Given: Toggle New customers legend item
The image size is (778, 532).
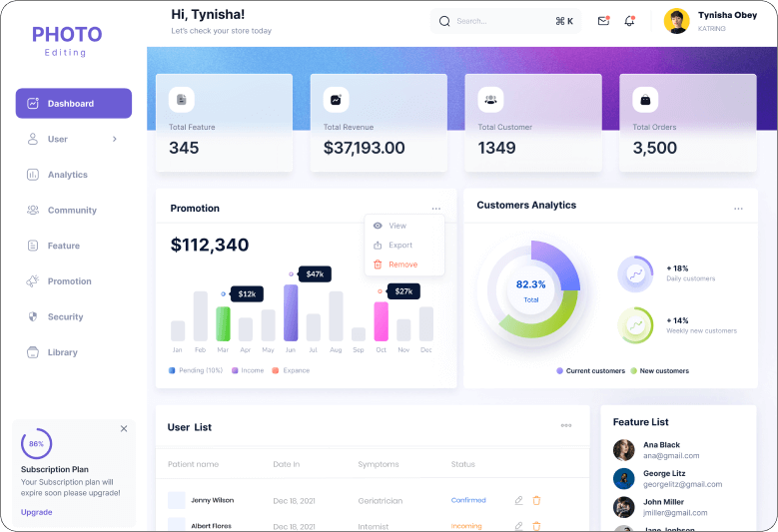Looking at the screenshot, I should click(x=659, y=371).
